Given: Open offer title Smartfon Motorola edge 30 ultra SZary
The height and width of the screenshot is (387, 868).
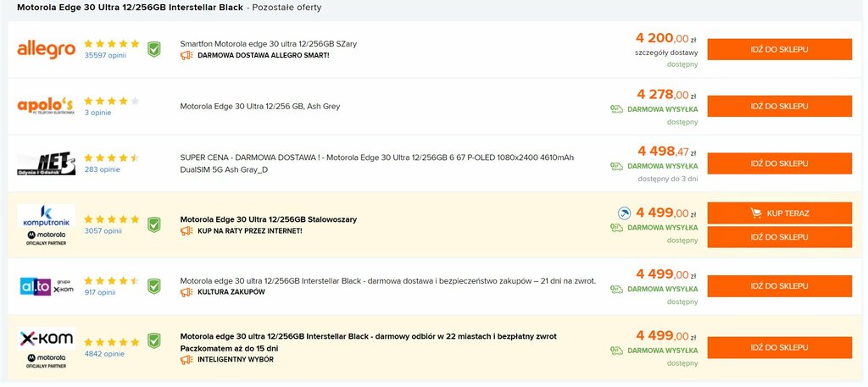Looking at the screenshot, I should pyautogui.click(x=269, y=44).
